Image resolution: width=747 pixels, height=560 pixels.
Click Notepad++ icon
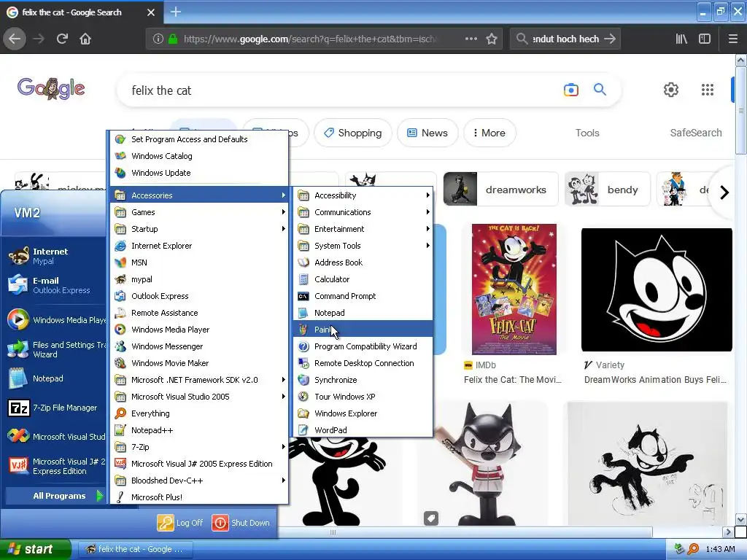click(x=120, y=430)
